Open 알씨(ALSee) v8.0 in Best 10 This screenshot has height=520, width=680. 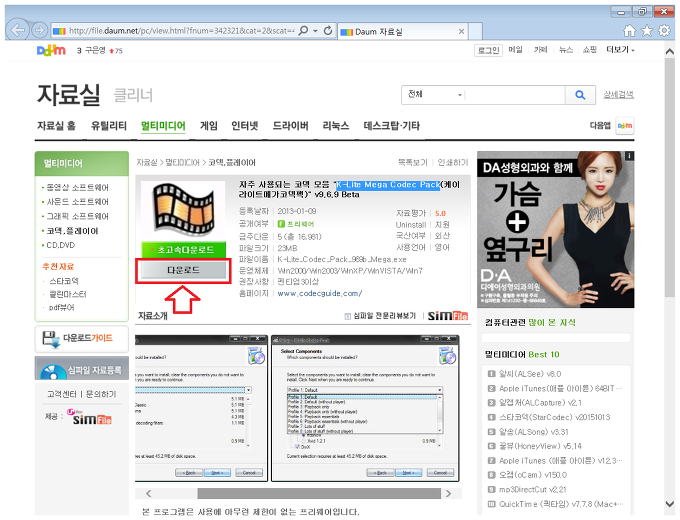(x=530, y=374)
